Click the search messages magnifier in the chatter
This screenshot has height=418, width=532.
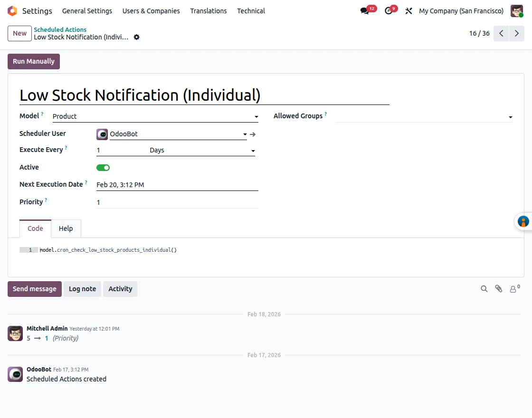point(484,289)
